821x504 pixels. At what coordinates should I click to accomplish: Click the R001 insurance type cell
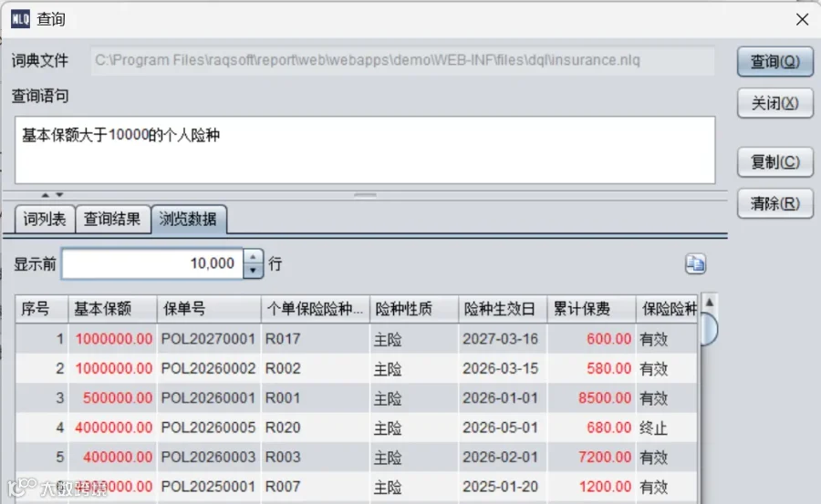316,397
